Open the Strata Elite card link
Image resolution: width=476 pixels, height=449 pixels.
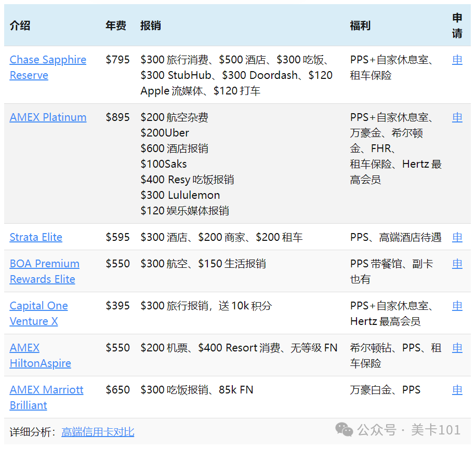[36, 237]
